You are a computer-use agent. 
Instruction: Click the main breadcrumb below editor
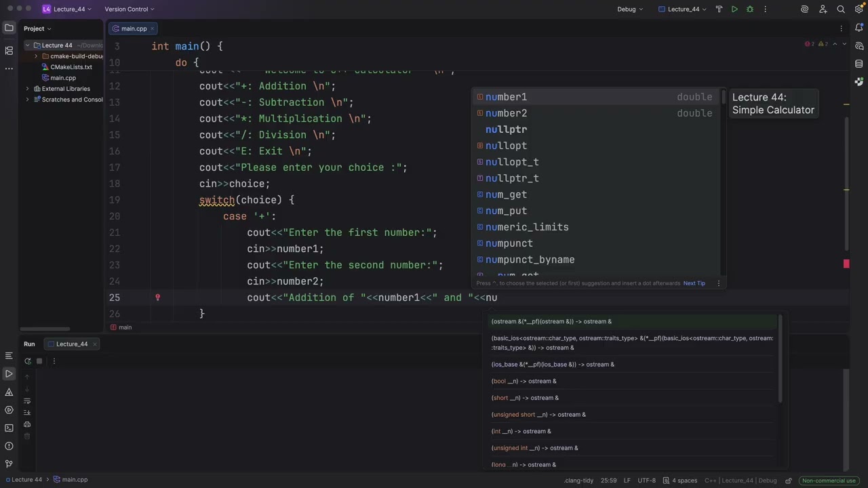(121, 327)
